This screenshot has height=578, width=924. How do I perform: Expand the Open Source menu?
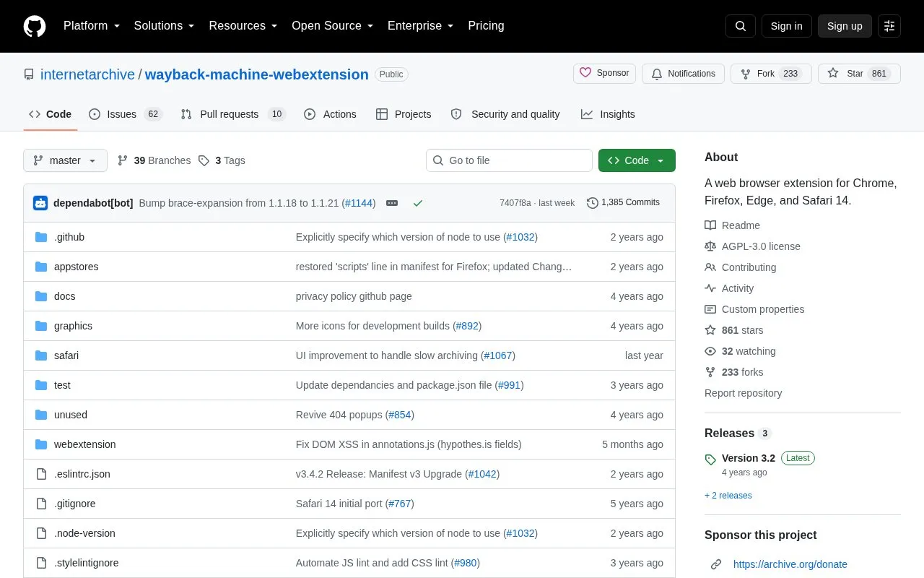[333, 26]
